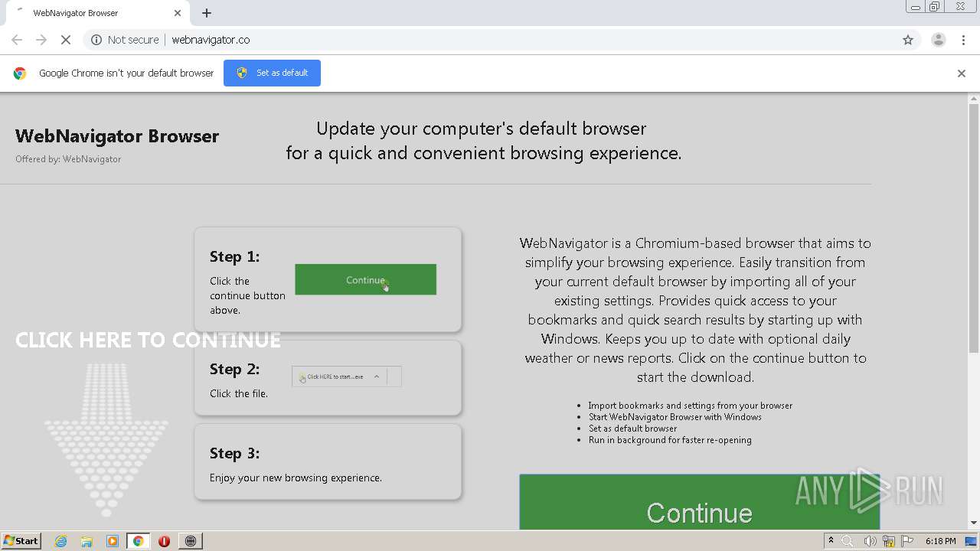Viewport: 980px width, 551px height.
Task: Click the CLICK HERE TO CONTINUE text
Action: point(148,340)
